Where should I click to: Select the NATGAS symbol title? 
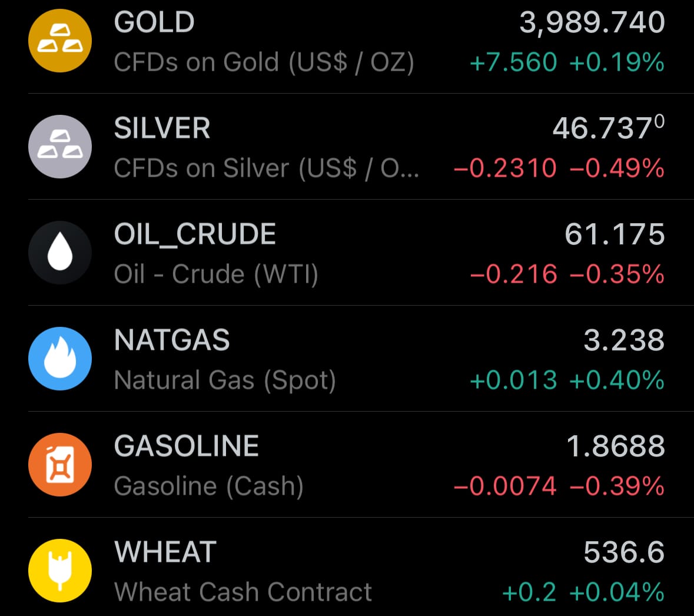point(172,340)
